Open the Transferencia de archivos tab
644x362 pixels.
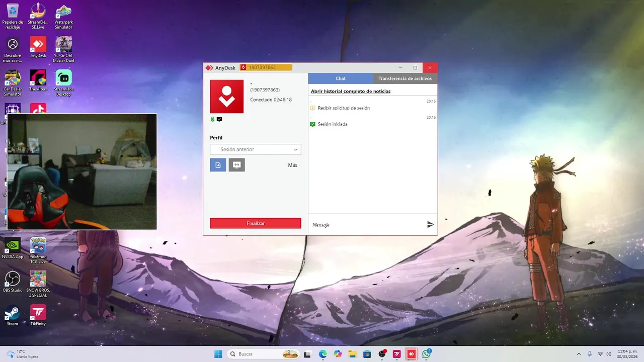[x=405, y=78]
